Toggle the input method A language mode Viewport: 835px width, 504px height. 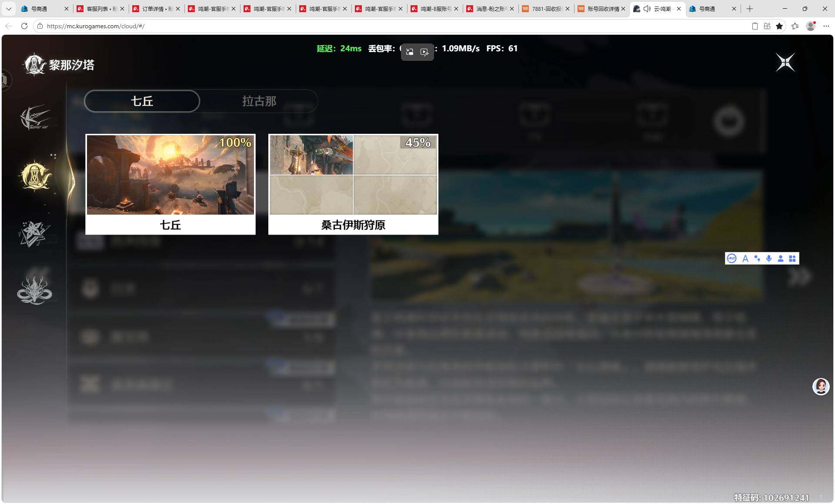[745, 259]
